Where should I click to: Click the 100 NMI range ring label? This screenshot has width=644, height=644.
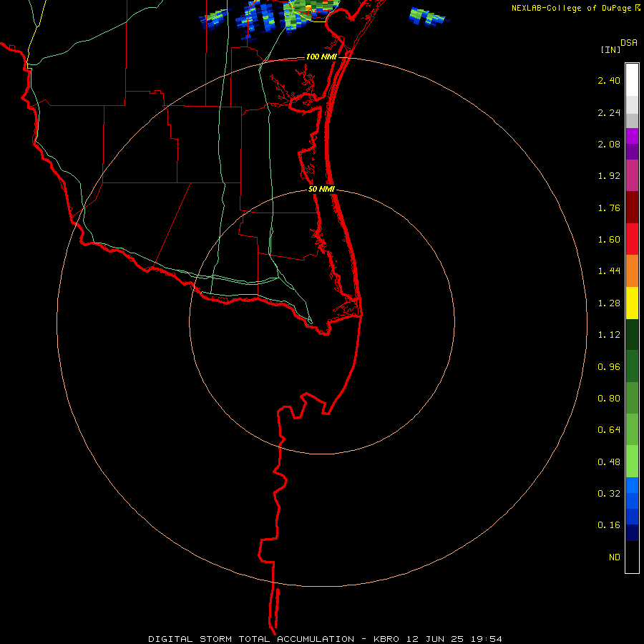coord(321,57)
